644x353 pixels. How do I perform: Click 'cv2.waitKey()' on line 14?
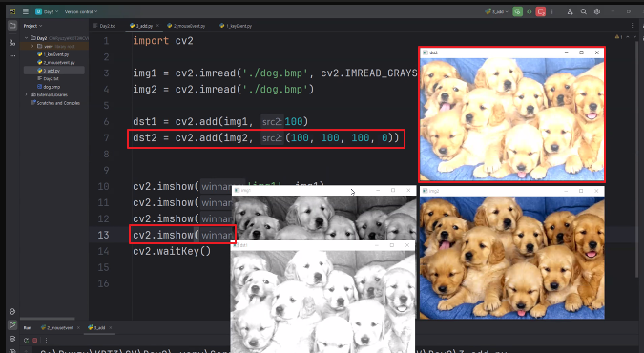click(x=172, y=251)
